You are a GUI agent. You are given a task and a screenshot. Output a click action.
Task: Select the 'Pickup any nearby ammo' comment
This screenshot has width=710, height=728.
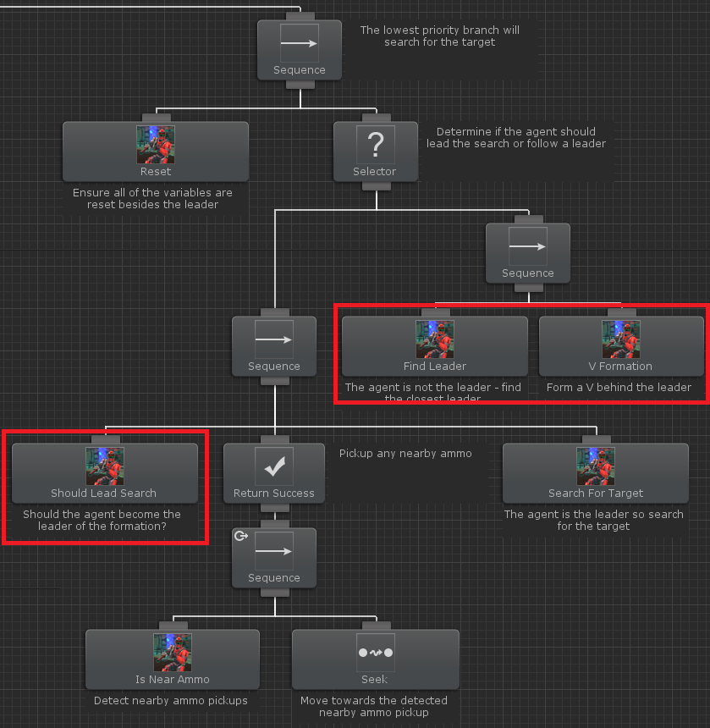[x=405, y=454]
